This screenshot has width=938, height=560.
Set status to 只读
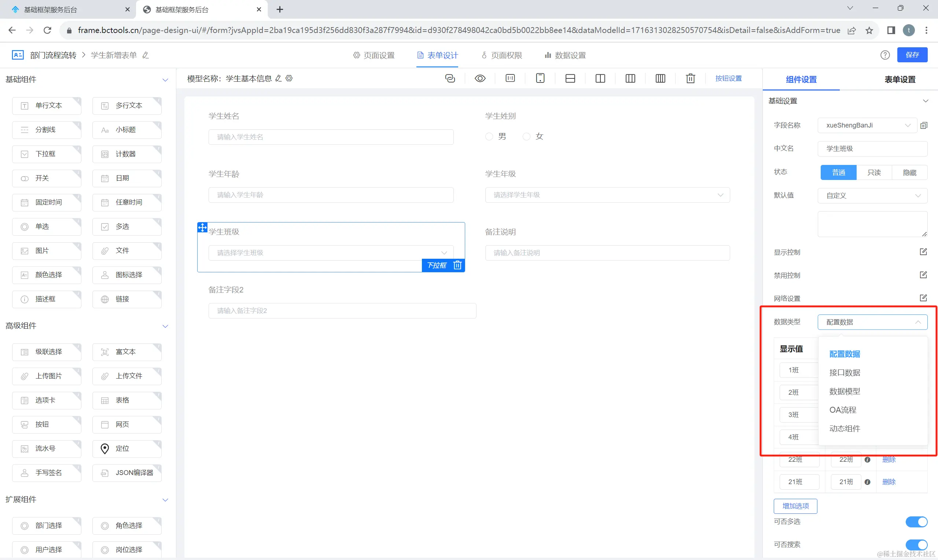(873, 173)
